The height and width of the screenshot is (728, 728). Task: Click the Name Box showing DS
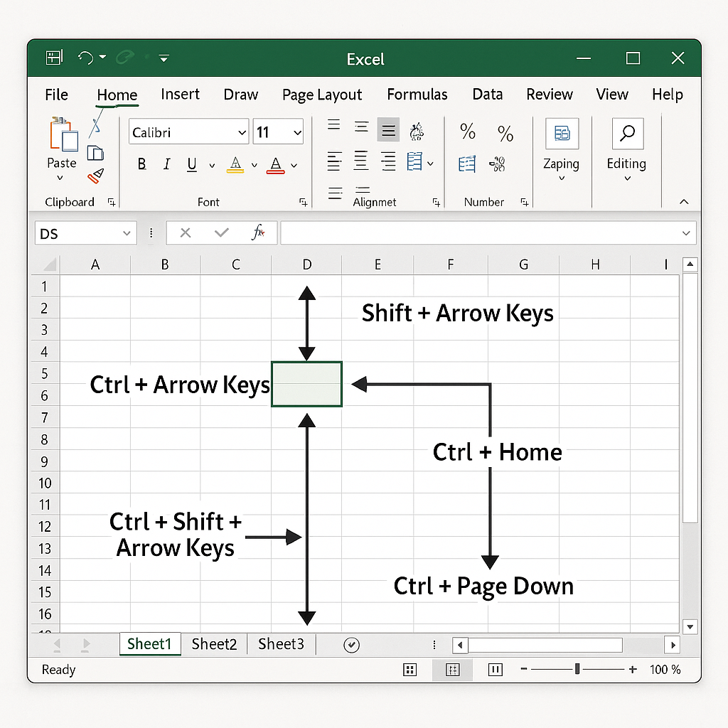pyautogui.click(x=86, y=233)
